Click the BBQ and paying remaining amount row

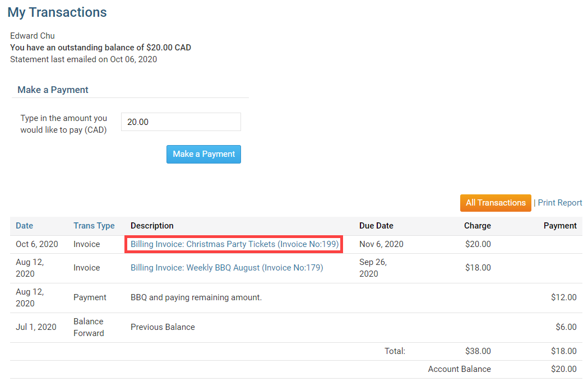point(196,297)
